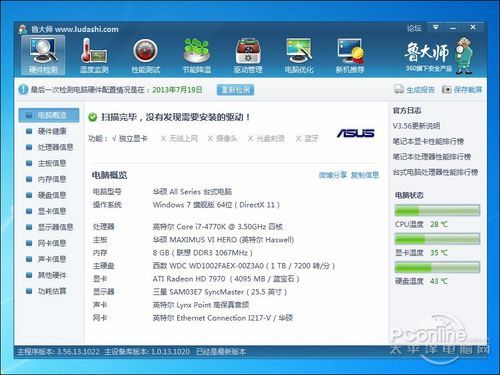This screenshot has width=500, height=375.
Task: Click the 独立显卡 feature indicator
Action: tap(130, 138)
